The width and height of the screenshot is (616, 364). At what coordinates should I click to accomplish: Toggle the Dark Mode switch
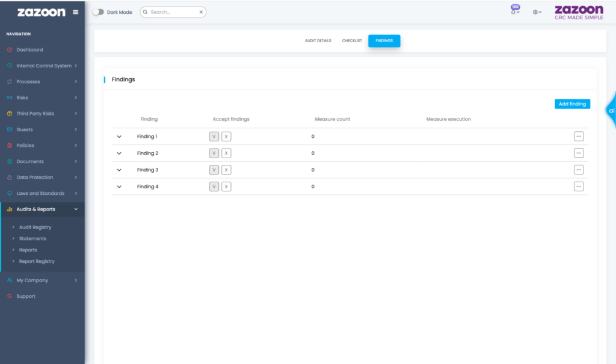(98, 12)
